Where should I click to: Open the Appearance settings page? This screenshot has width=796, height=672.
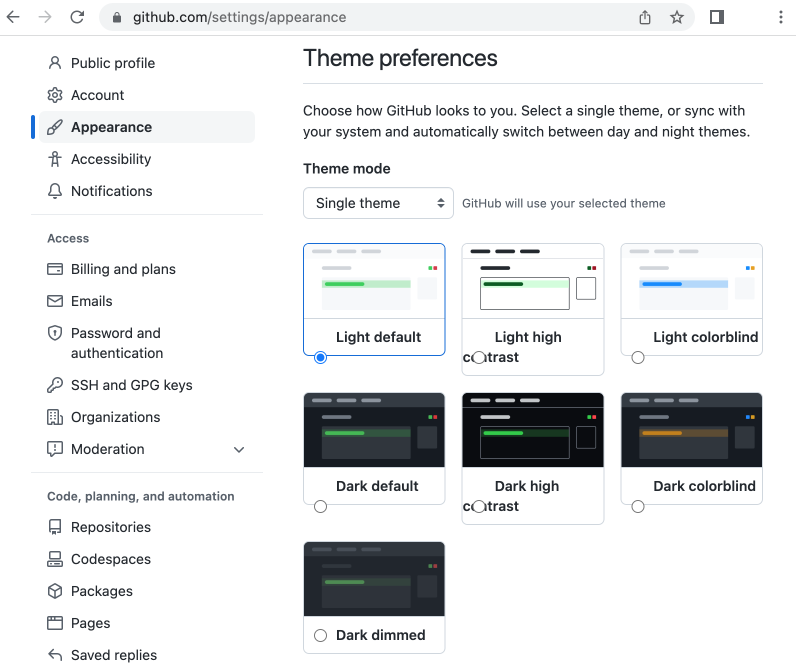point(147,127)
